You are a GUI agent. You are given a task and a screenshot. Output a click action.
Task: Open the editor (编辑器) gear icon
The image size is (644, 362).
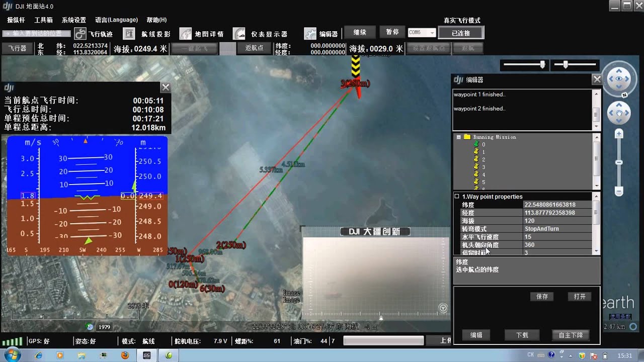(310, 34)
